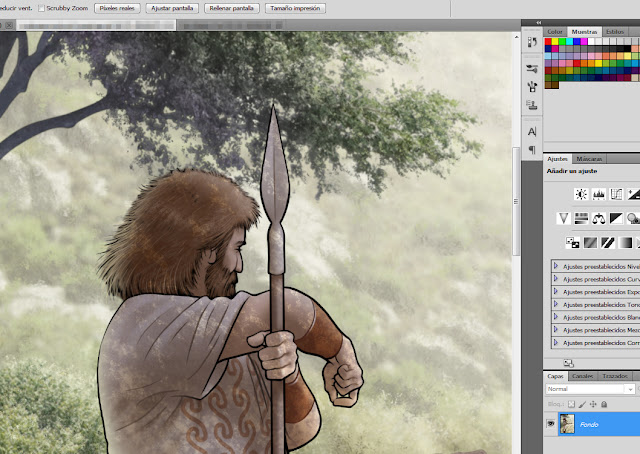Screen dimensions: 640x454
Task: Add a Gradient Map adjustment
Action: (x=625, y=243)
